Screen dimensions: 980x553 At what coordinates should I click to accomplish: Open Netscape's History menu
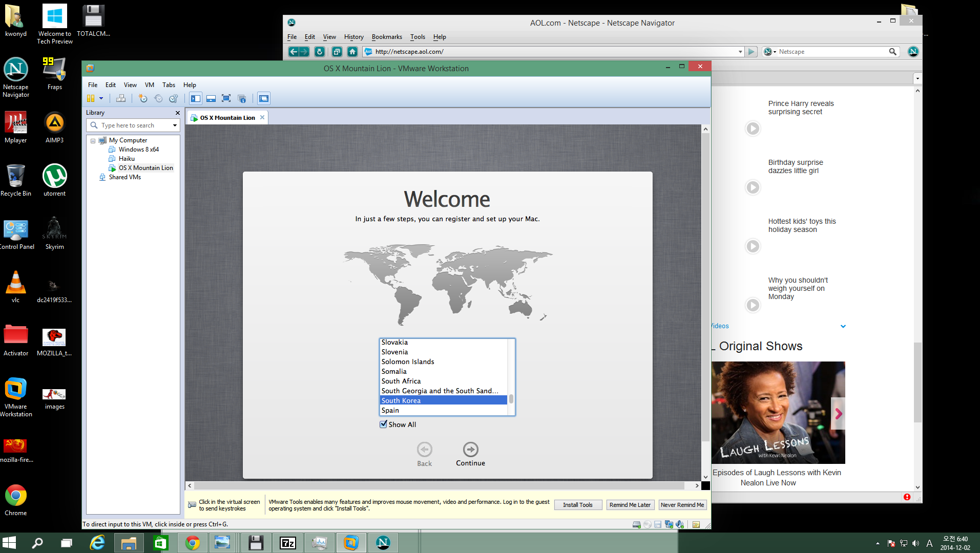pos(354,37)
